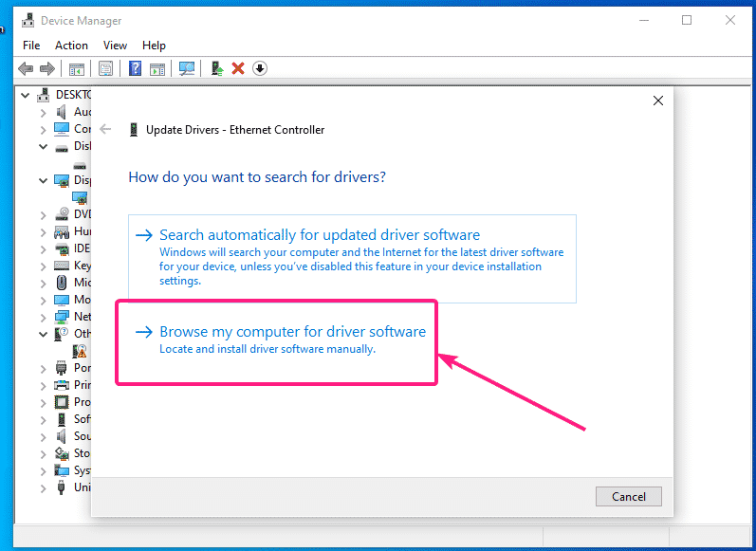Expand the DVD drives chevron
Viewport: 756px width, 551px height.
(43, 215)
